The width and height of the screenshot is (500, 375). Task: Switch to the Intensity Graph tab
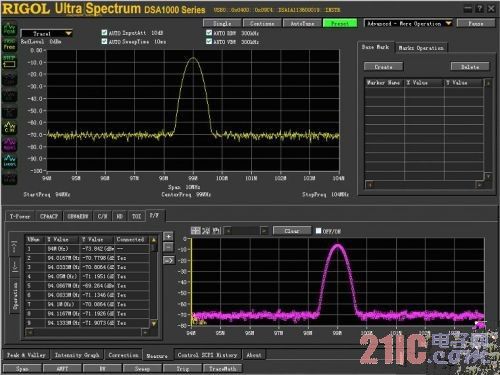[x=77, y=355]
